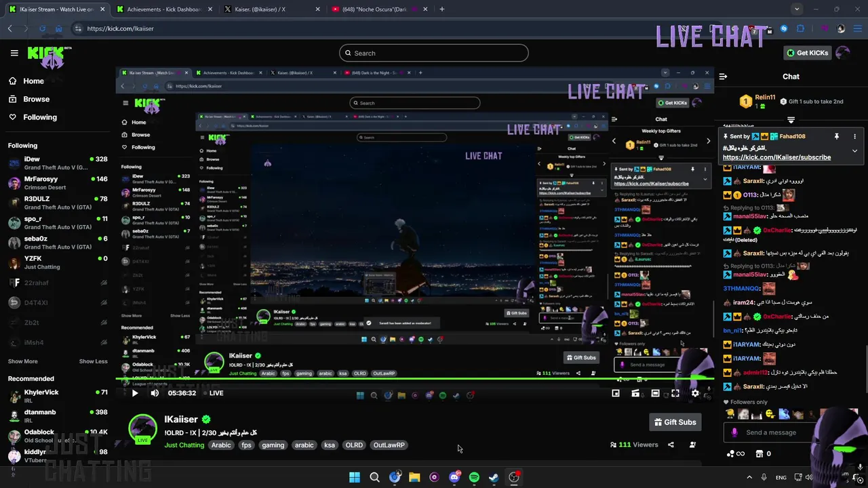Select the OLRD tag

354,445
